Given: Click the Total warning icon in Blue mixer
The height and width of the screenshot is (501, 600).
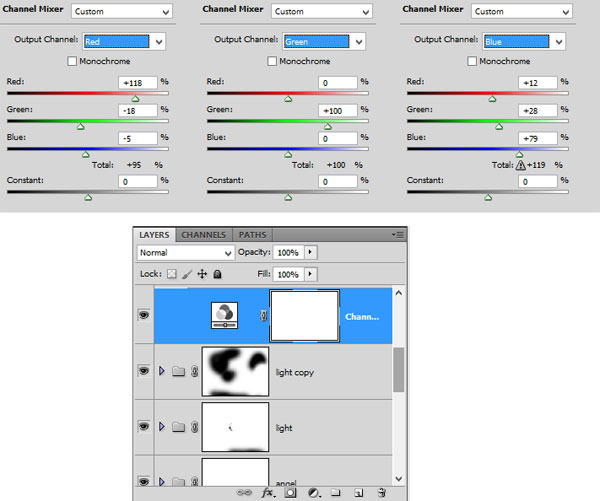Looking at the screenshot, I should point(520,165).
